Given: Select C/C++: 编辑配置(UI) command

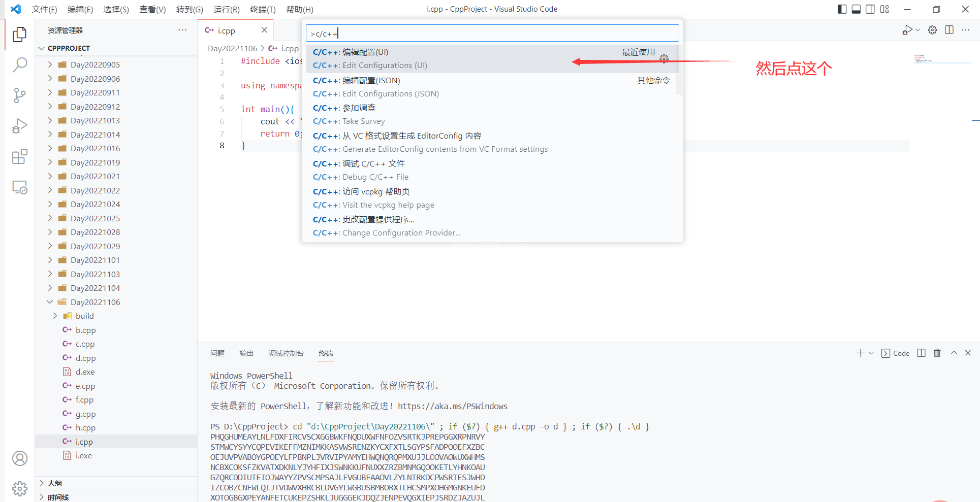Looking at the screenshot, I should click(x=492, y=58).
